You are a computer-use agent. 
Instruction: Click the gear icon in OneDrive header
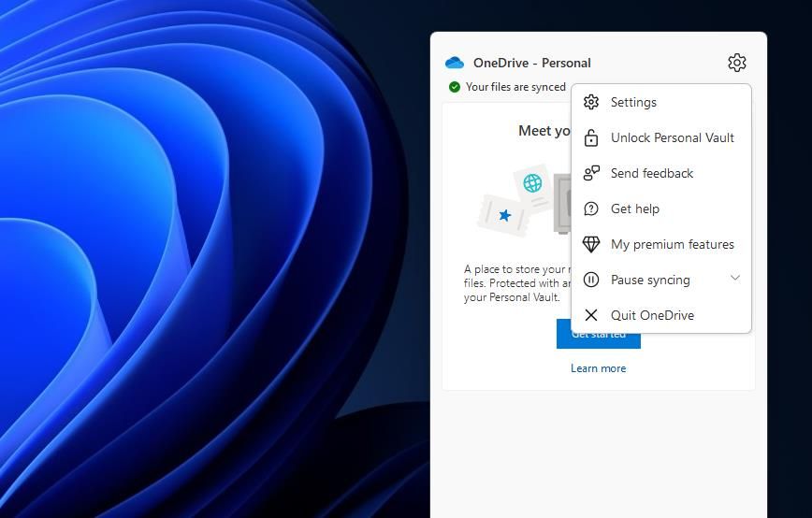click(736, 63)
